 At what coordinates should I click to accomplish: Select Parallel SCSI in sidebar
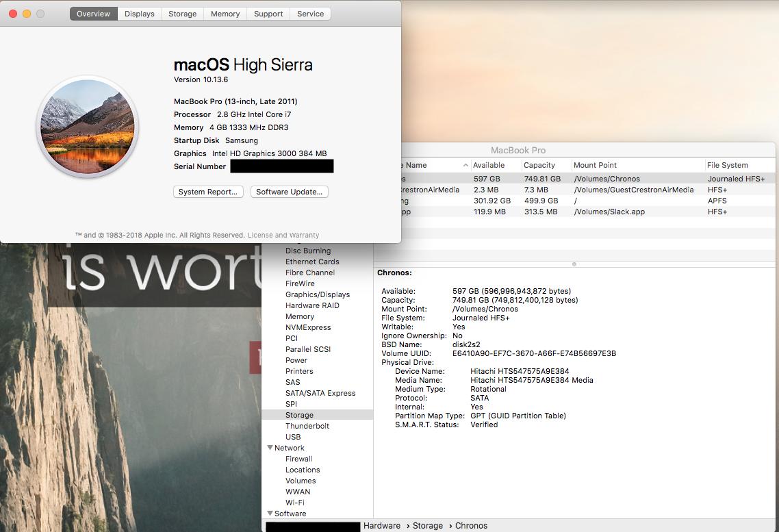(308, 349)
